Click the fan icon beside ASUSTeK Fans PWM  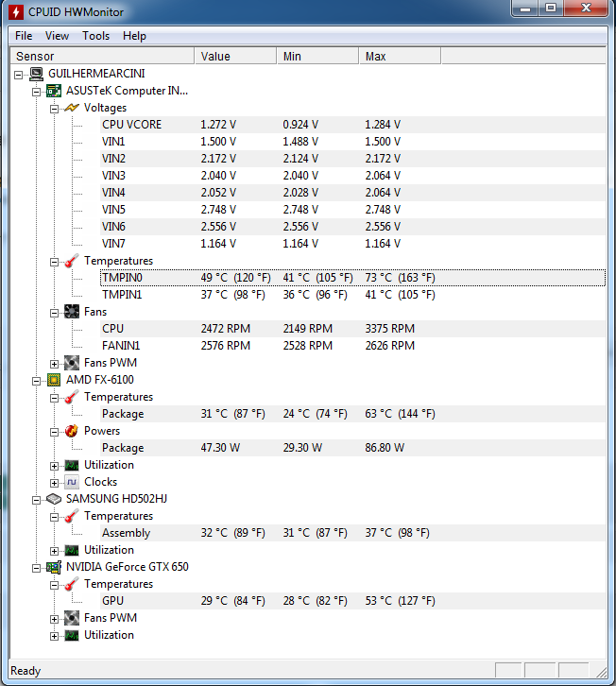tap(71, 363)
